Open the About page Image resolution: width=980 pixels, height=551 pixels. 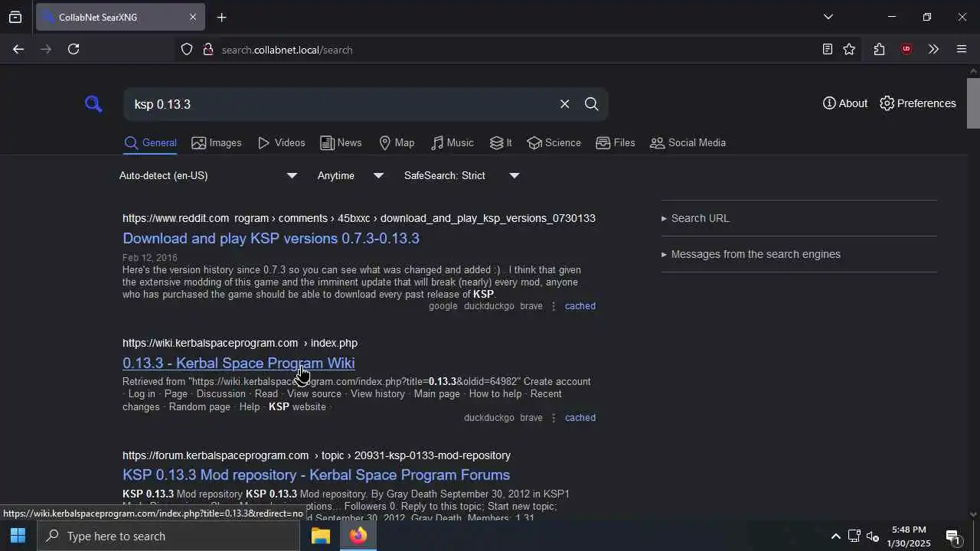pos(845,103)
